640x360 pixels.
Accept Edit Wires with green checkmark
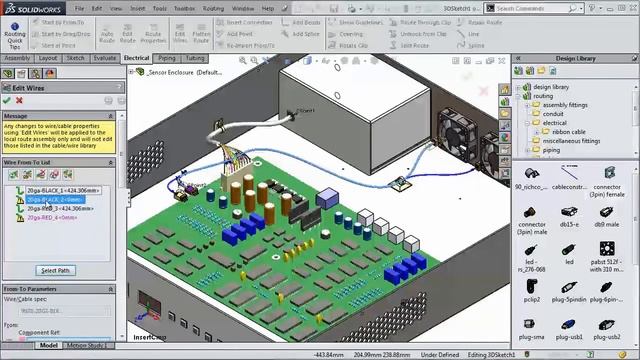[x=7, y=100]
